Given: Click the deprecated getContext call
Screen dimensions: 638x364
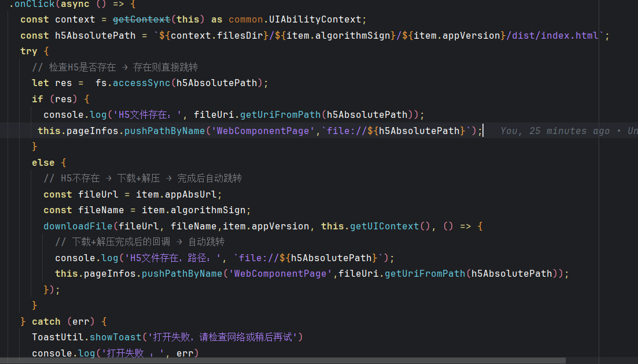Looking at the screenshot, I should tap(142, 20).
